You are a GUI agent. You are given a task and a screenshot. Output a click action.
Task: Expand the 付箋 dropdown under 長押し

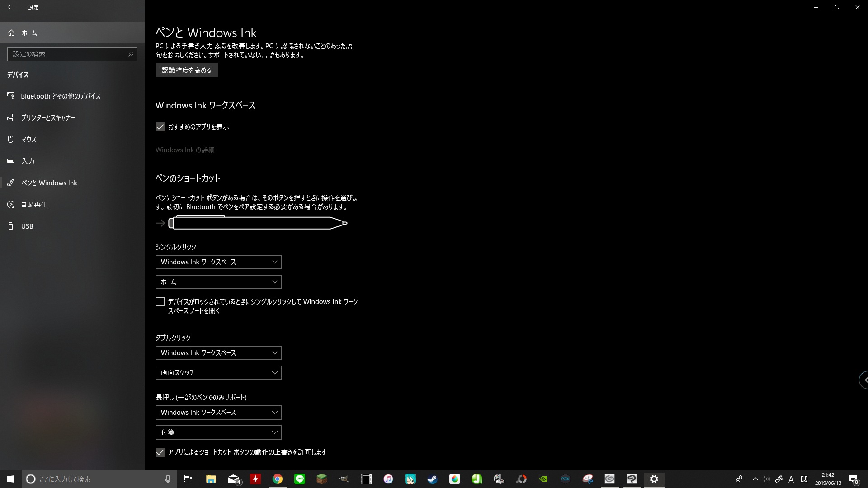click(218, 432)
